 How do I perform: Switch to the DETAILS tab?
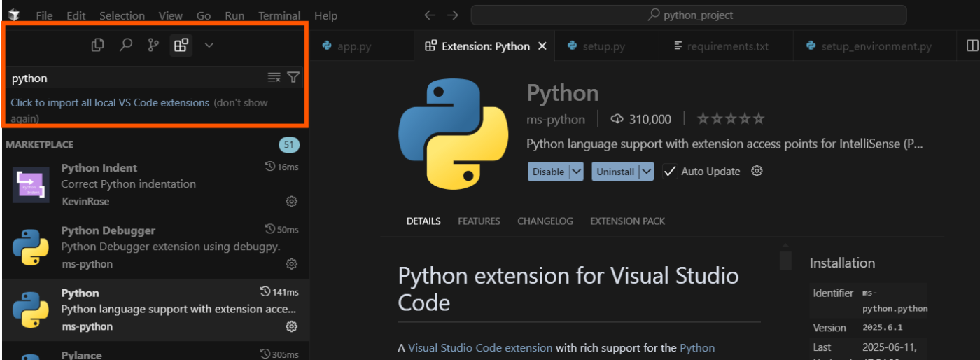click(x=423, y=221)
